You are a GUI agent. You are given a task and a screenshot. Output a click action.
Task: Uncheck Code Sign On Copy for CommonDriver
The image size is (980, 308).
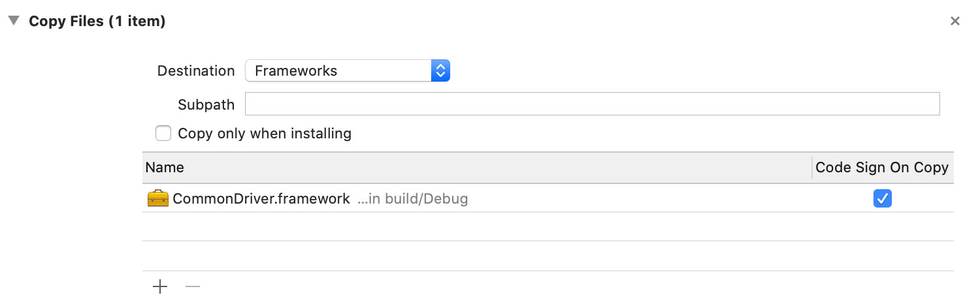coord(883,199)
